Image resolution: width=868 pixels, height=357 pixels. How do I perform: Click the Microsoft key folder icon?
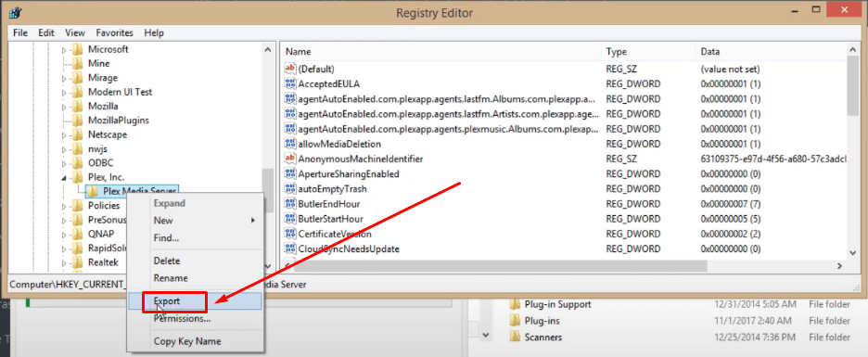78,49
